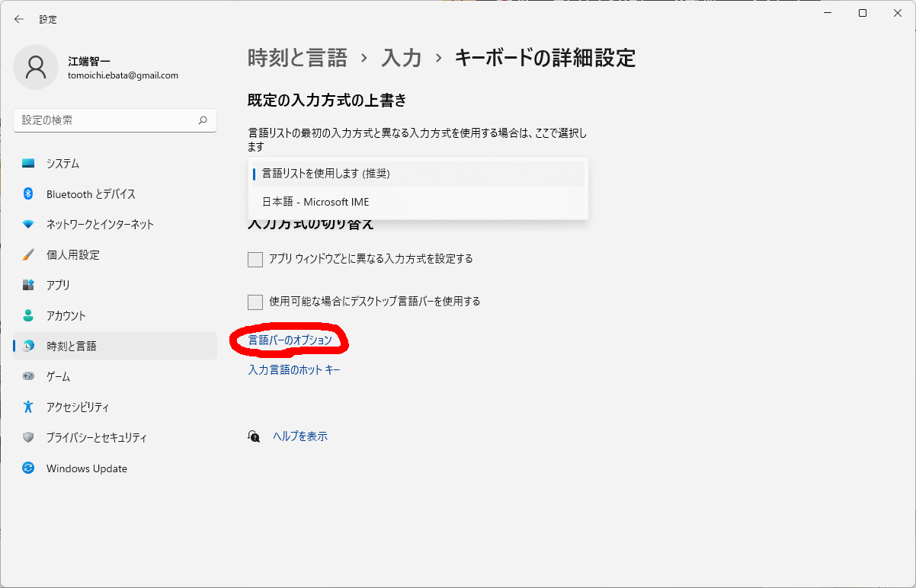Open プライバシーとセキュリティ settings
The width and height of the screenshot is (916, 588).
96,438
